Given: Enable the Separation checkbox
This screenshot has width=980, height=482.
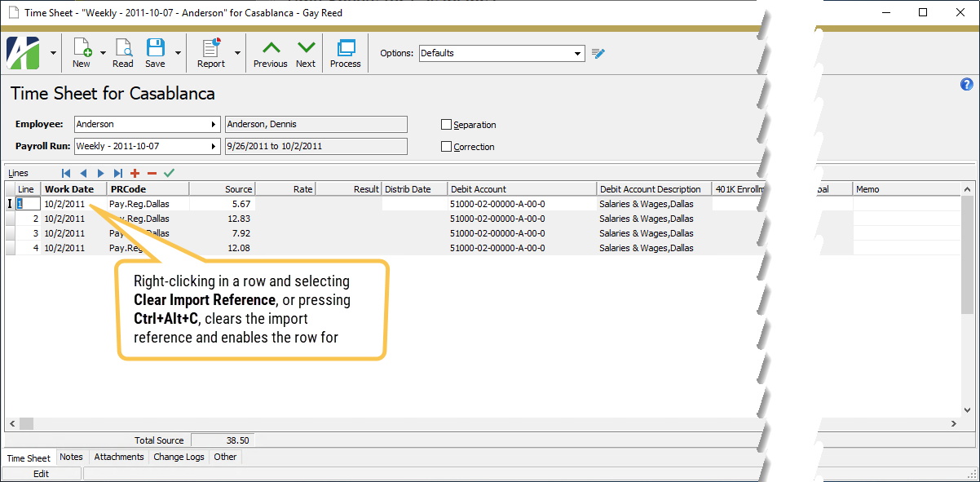Looking at the screenshot, I should tap(446, 125).
